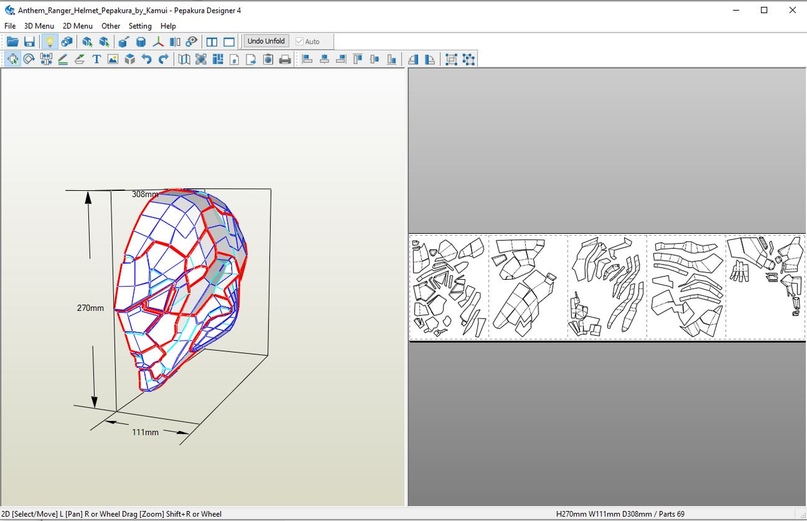The width and height of the screenshot is (807, 521).
Task: Click the Print icon in toolbar
Action: pyautogui.click(x=285, y=60)
